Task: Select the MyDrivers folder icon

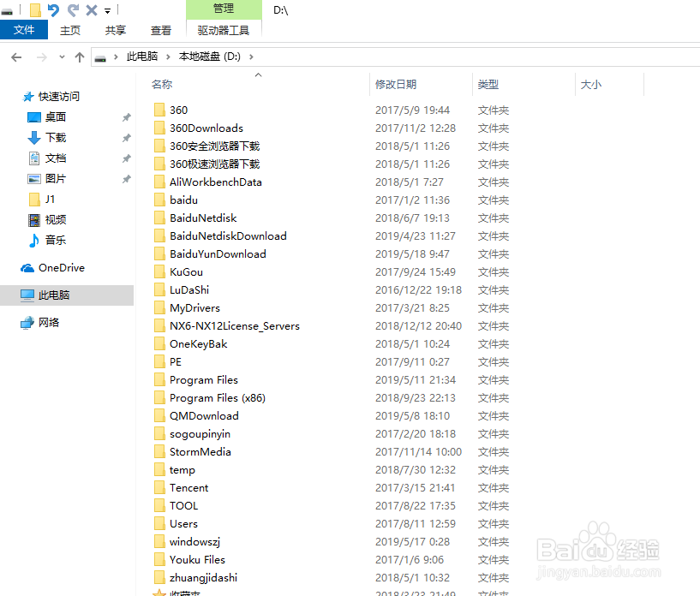Action: pos(159,307)
